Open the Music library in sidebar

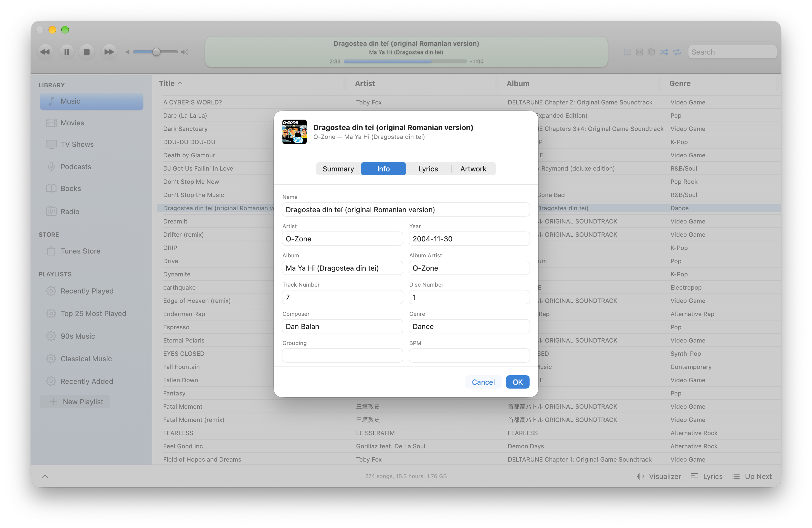point(92,101)
